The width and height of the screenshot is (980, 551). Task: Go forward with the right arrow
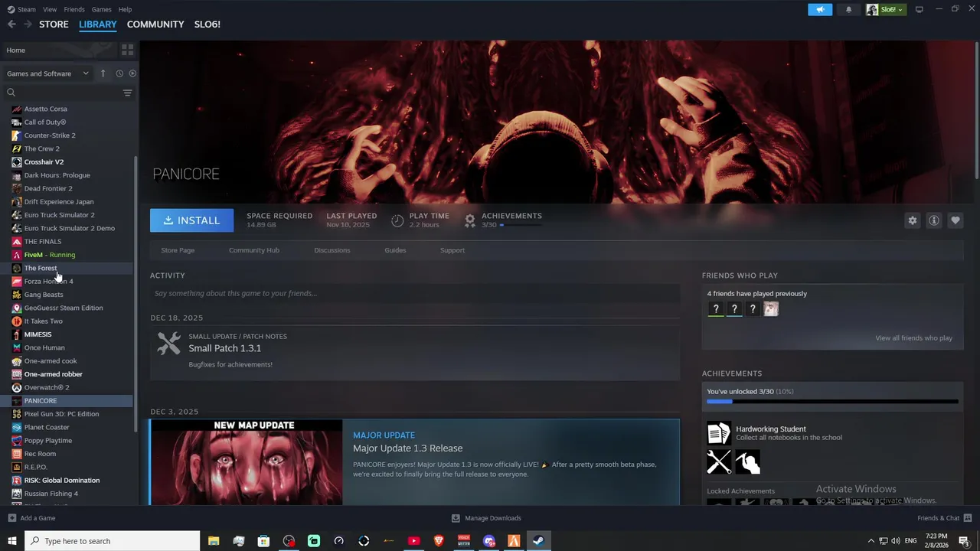coord(28,24)
